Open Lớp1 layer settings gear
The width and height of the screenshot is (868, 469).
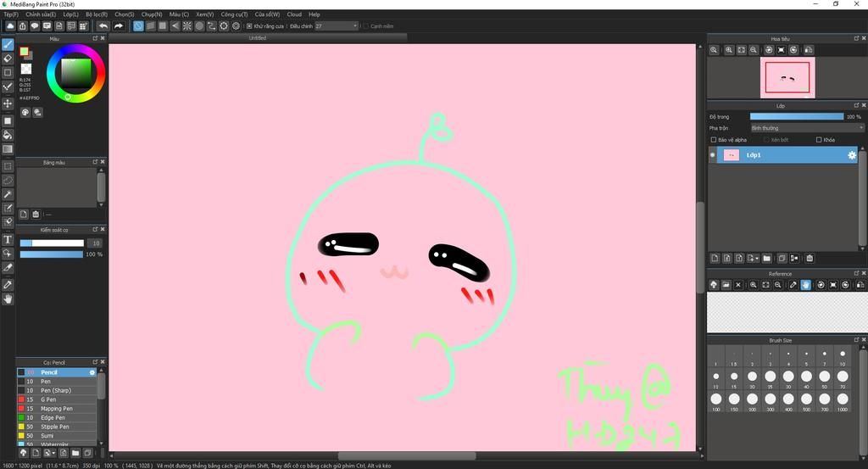coord(851,155)
